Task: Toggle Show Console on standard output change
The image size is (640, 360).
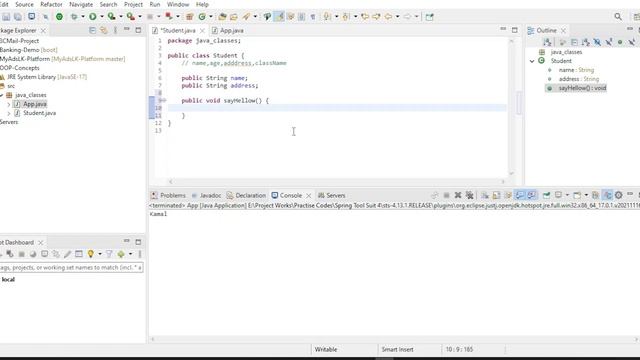Action: click(519, 195)
